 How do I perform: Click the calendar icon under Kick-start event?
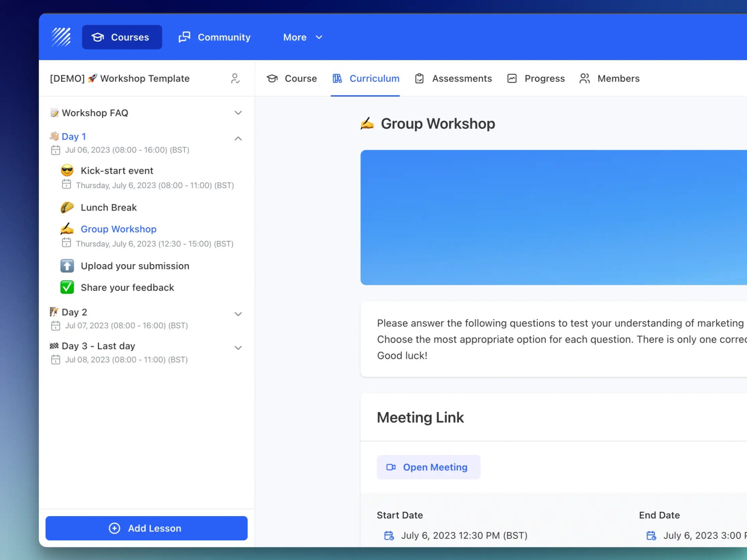point(67,184)
